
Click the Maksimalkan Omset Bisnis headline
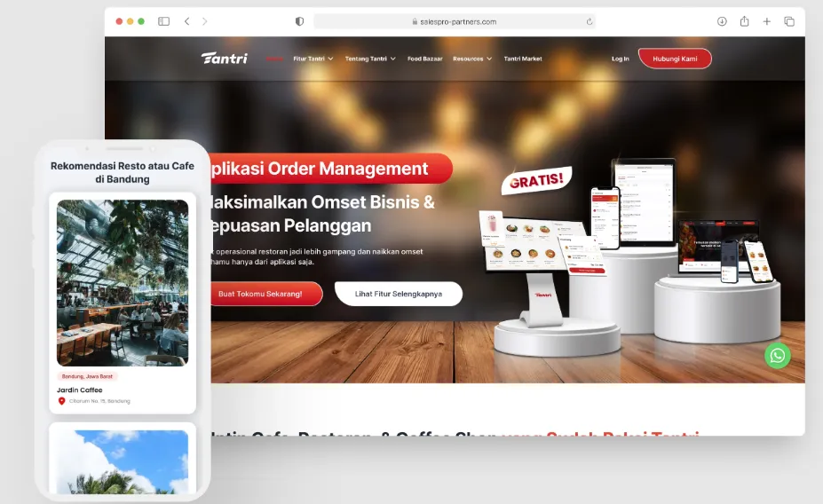[323, 214]
